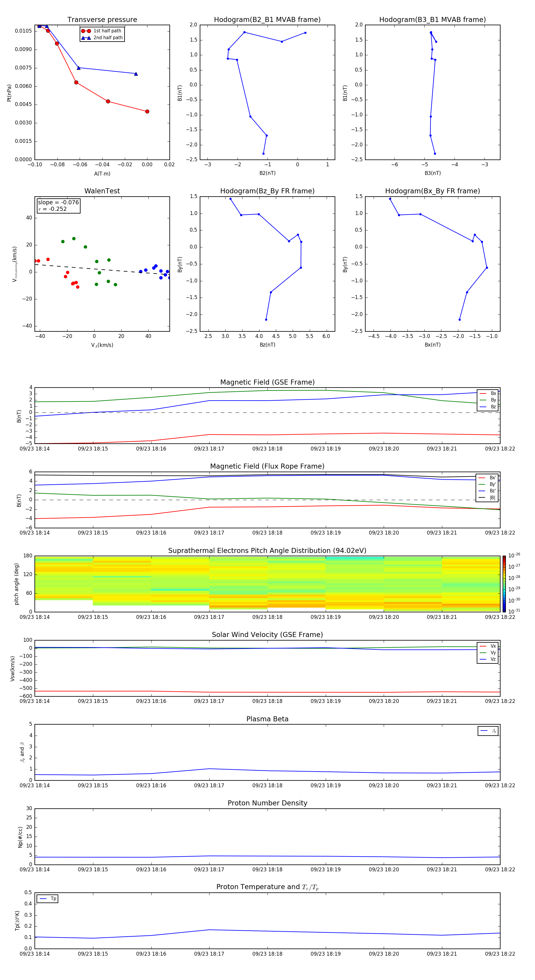Click the last red point in Transverse pressure
The image size is (535, 980).
147,111
